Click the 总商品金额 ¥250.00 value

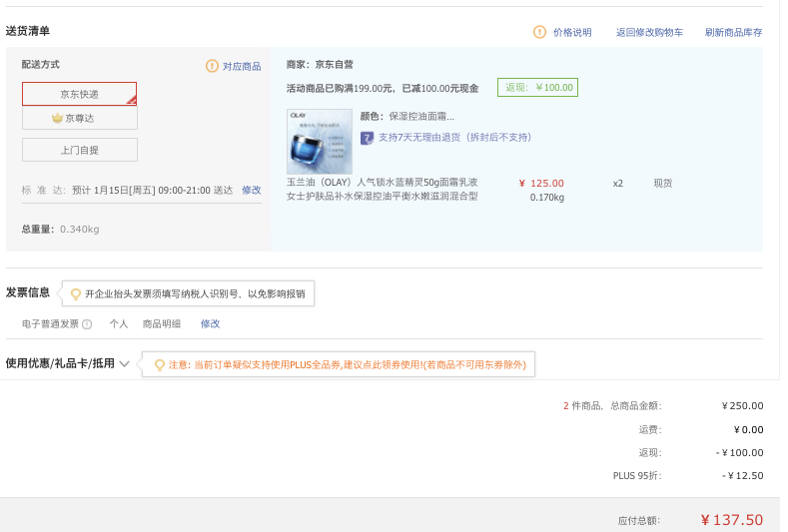(742, 405)
